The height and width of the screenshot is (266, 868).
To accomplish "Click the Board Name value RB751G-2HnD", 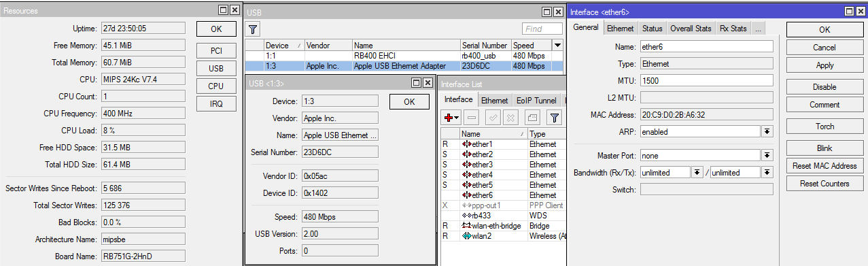I will (x=143, y=256).
